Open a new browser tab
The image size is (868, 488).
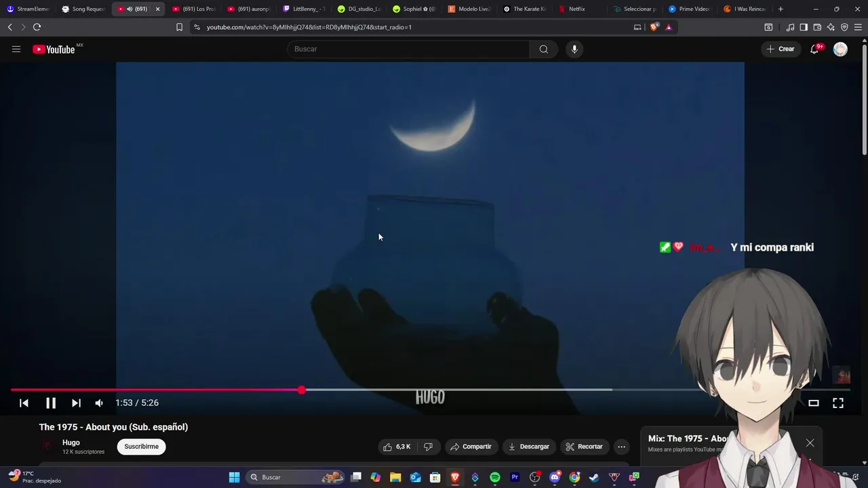click(781, 9)
